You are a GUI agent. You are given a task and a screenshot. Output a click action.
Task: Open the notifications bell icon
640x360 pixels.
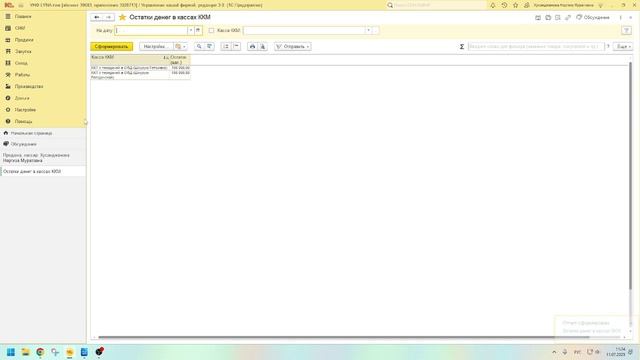coord(493,5)
